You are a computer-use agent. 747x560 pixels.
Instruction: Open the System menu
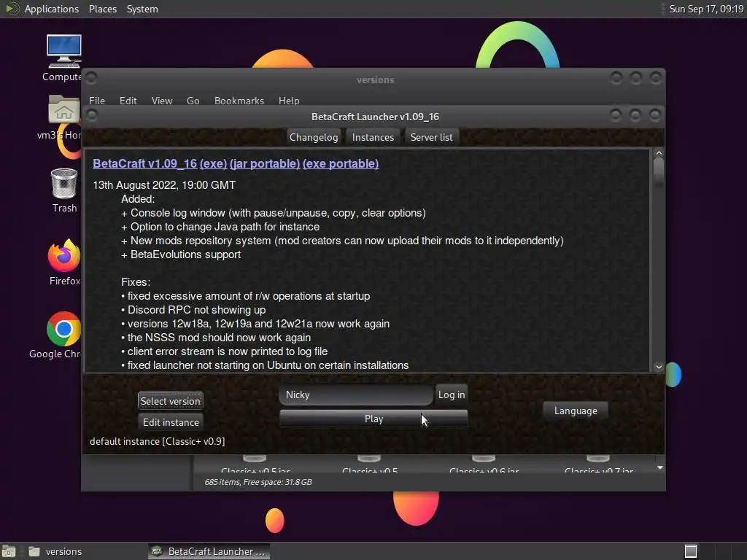[x=142, y=9]
